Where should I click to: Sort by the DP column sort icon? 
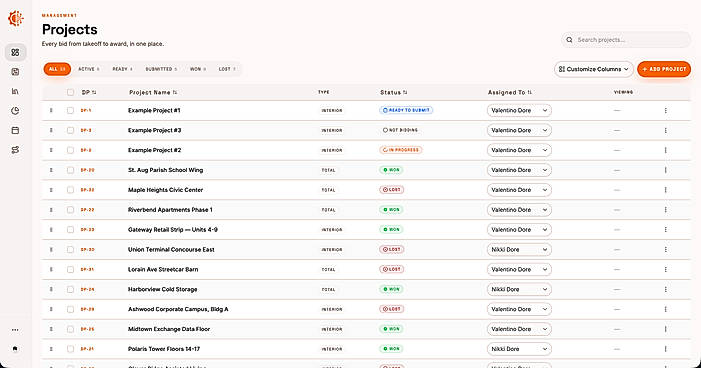click(94, 93)
